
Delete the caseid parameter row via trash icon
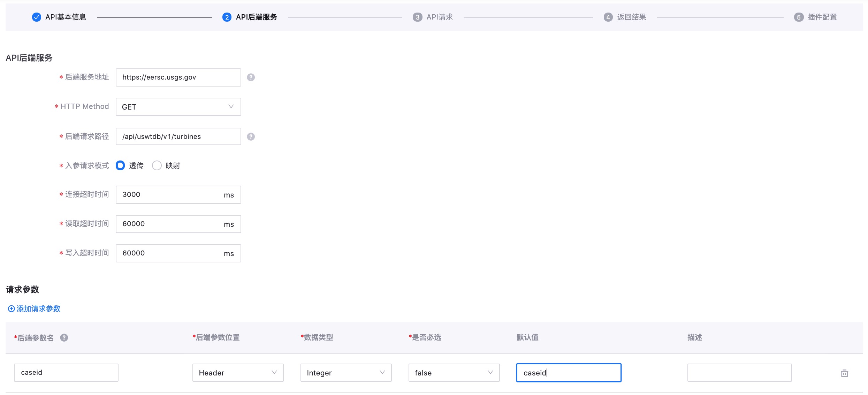844,373
